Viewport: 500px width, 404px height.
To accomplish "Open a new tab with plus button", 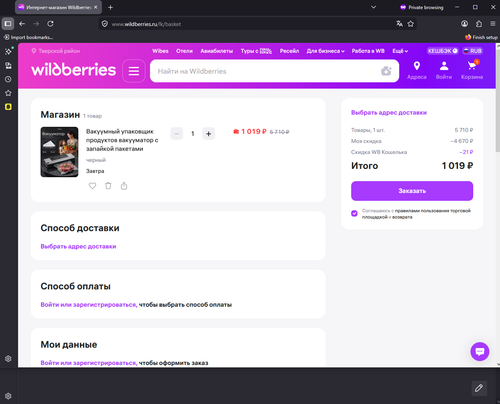I will tap(110, 7).
